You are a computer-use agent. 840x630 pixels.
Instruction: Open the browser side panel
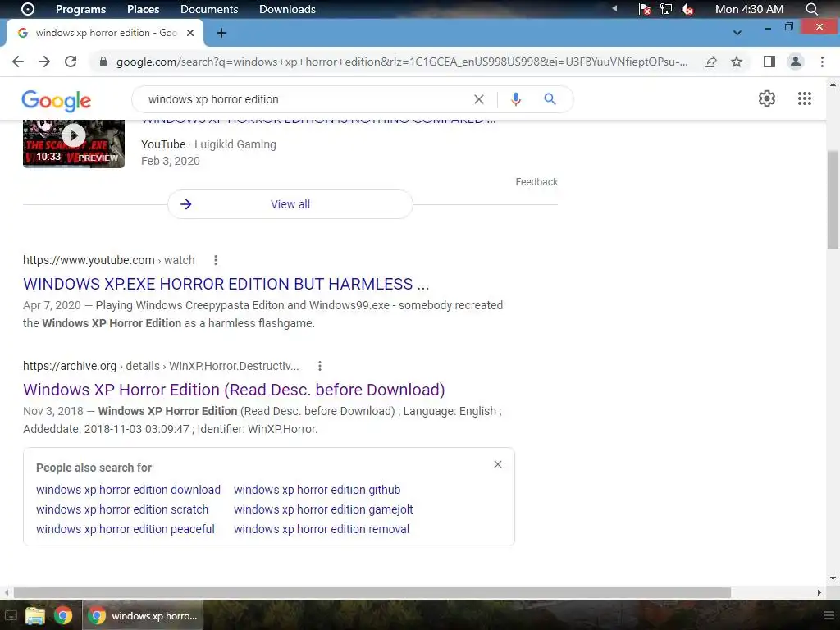tap(769, 62)
